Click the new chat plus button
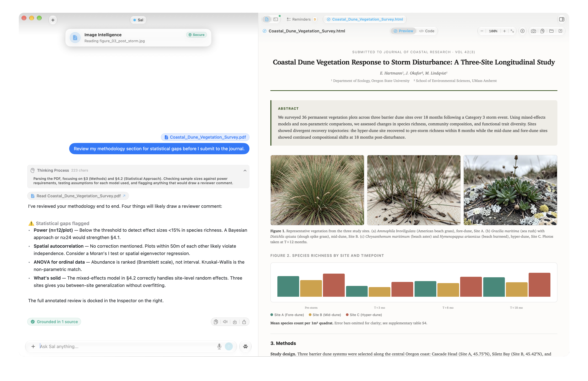Screen dimensions: 588x381 (53, 20)
